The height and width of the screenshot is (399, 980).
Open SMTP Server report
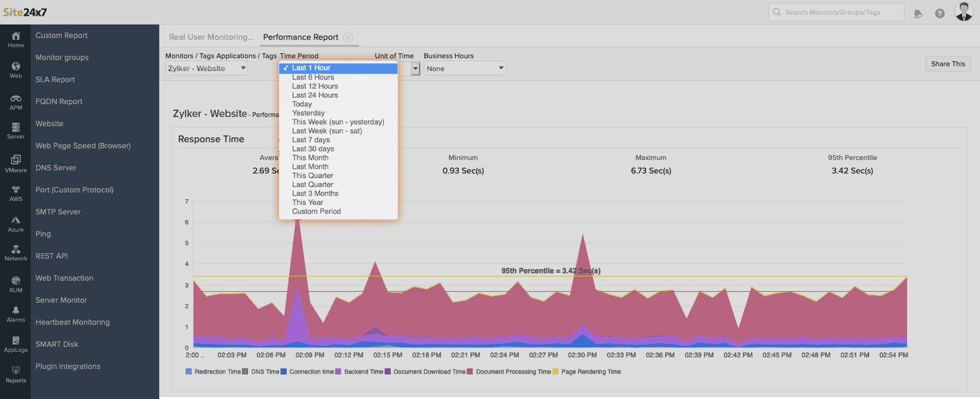click(x=58, y=212)
